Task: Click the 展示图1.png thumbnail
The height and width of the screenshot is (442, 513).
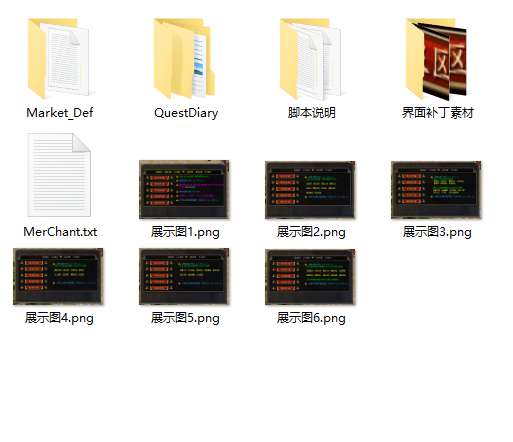Action: pyautogui.click(x=184, y=189)
